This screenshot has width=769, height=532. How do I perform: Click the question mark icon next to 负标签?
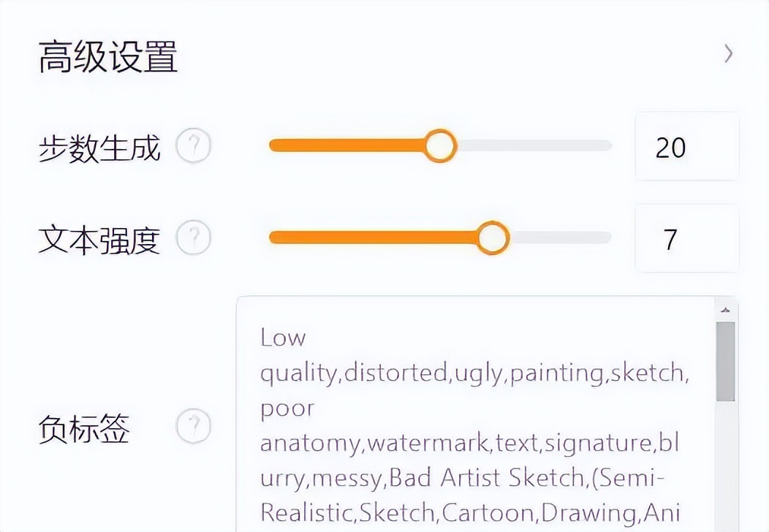[194, 425]
